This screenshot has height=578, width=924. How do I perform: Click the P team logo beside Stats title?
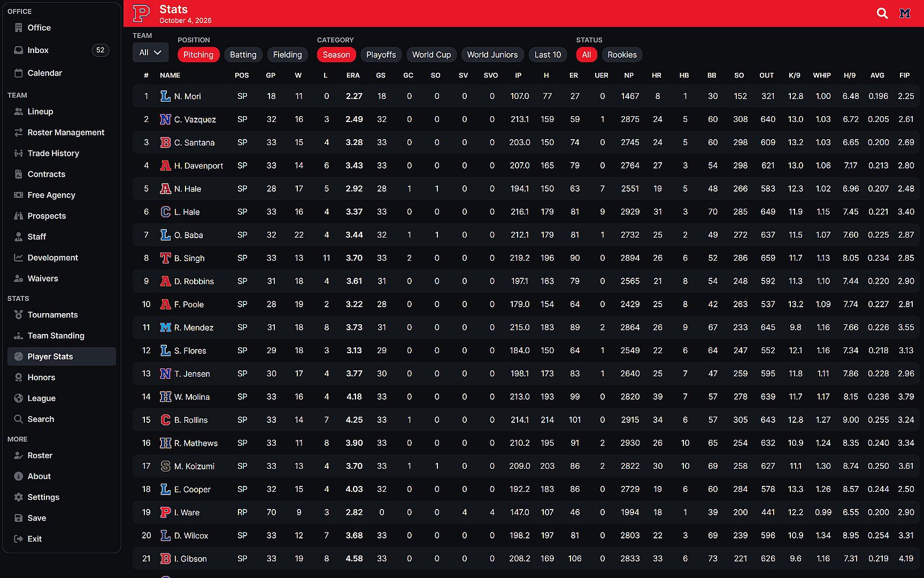[x=141, y=13]
